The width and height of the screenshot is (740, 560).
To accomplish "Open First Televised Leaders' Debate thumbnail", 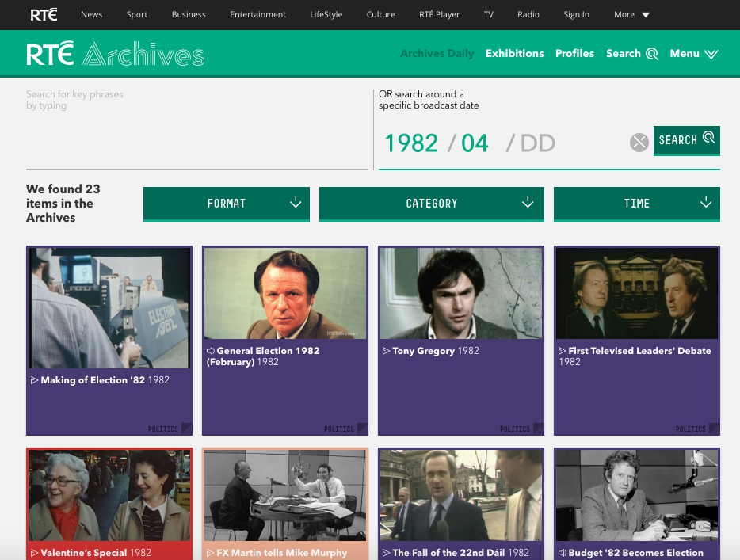I will [637, 293].
